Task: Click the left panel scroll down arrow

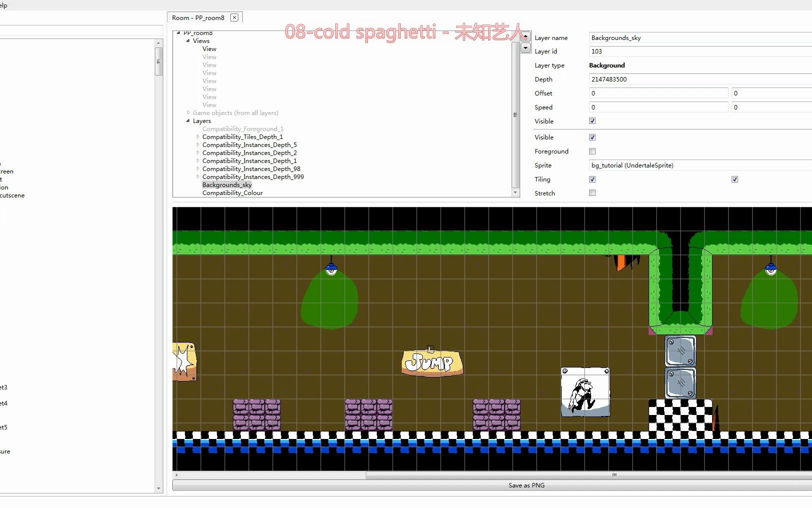Action: (x=158, y=488)
